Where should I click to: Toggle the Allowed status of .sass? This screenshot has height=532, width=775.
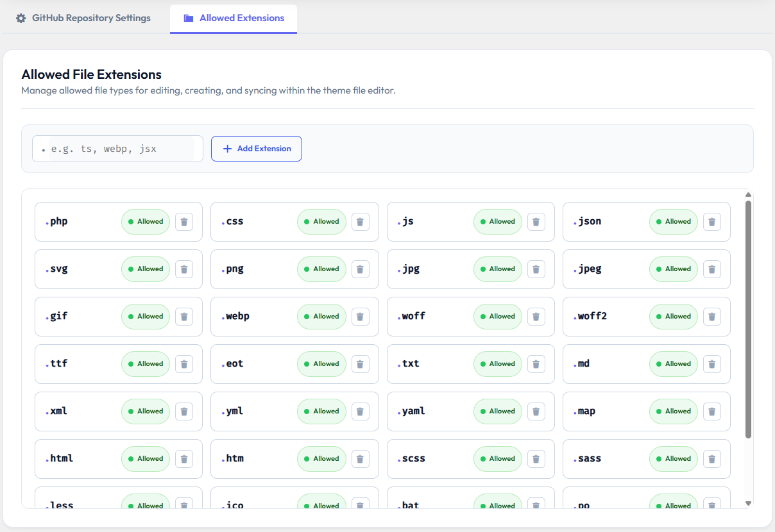click(x=674, y=459)
